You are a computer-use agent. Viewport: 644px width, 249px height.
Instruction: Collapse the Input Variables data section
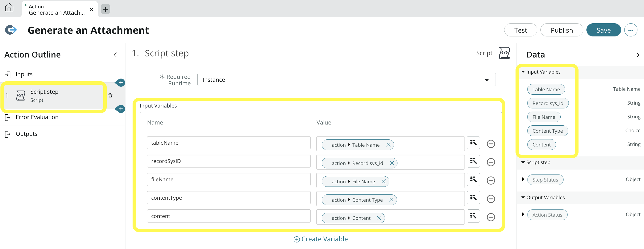(x=523, y=72)
